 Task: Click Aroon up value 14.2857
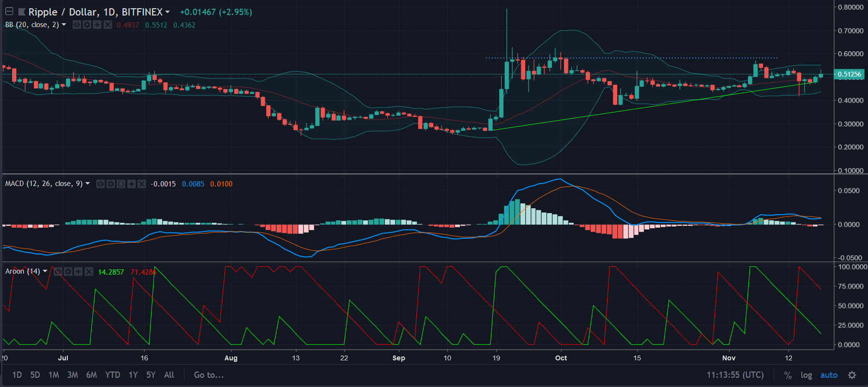coord(111,272)
